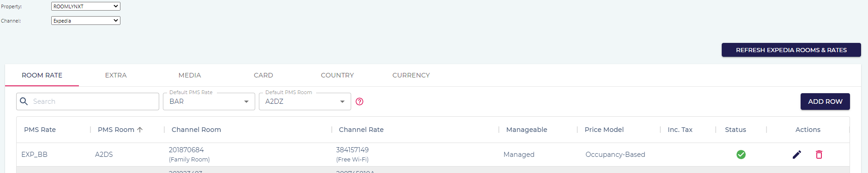
Task: Click Refresh Expedia Rooms & Rates button
Action: pos(791,50)
